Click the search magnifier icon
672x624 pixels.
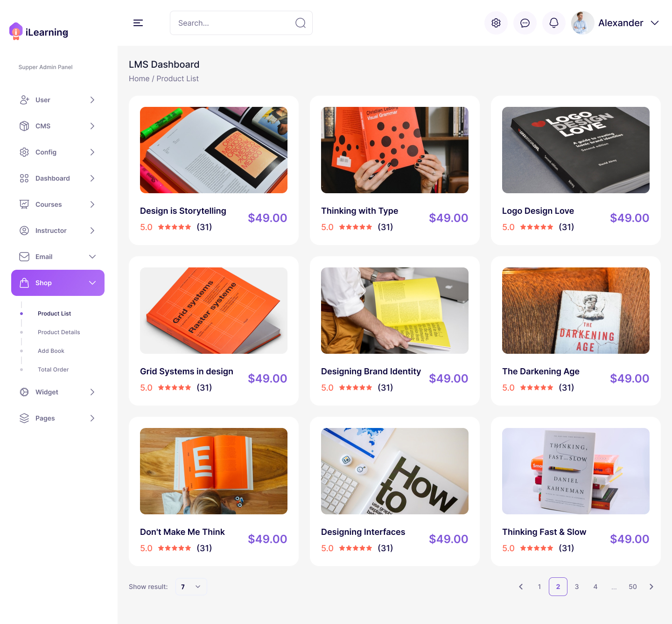(301, 23)
